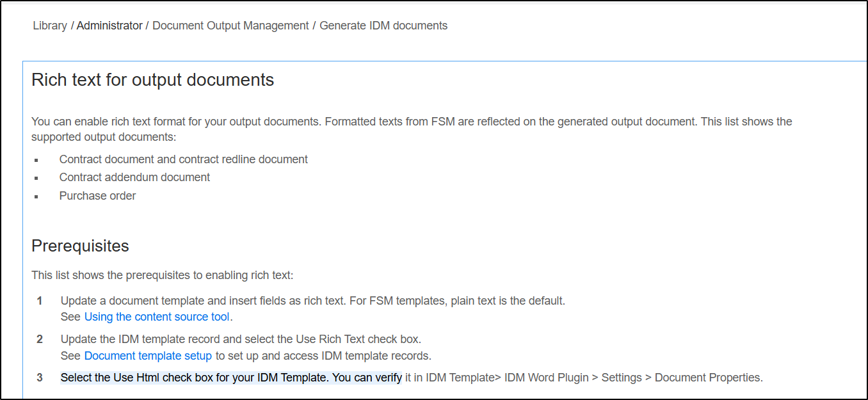Click the step number 3 marker
The width and height of the screenshot is (868, 400).
[40, 378]
